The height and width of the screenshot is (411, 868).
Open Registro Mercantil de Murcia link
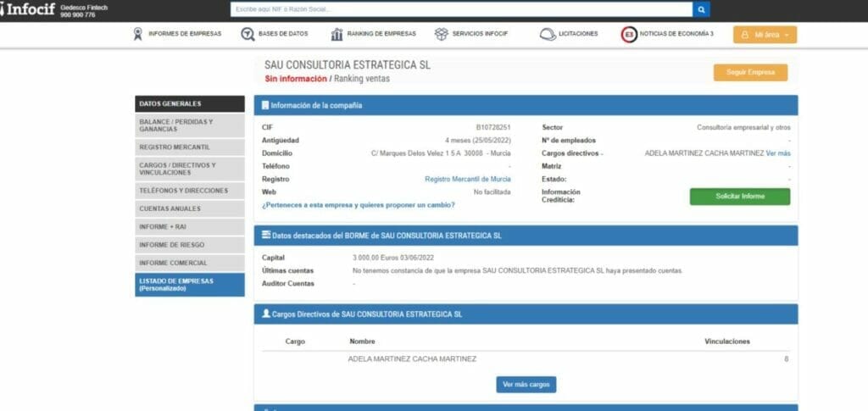click(468, 179)
